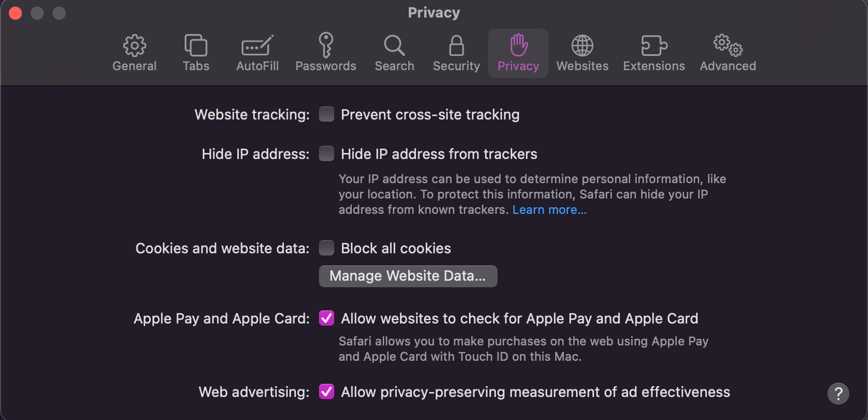Click the yellow minimize window control
Viewport: 868px width, 420px height.
pyautogui.click(x=37, y=13)
